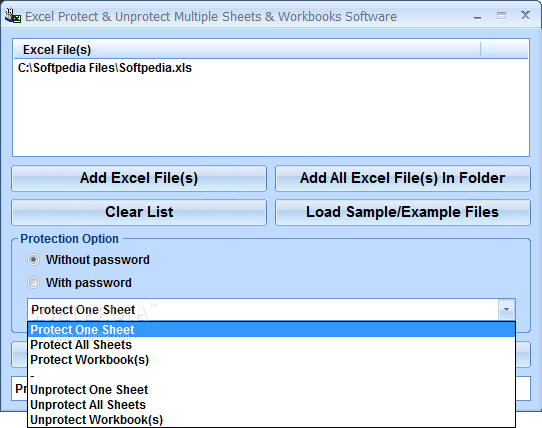
Task: Choose Protect Workbook(s) from list
Action: (271, 360)
